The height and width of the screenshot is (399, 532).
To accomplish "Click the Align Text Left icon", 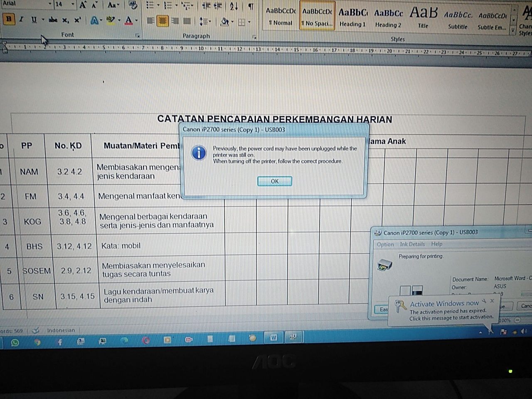I will click(150, 21).
